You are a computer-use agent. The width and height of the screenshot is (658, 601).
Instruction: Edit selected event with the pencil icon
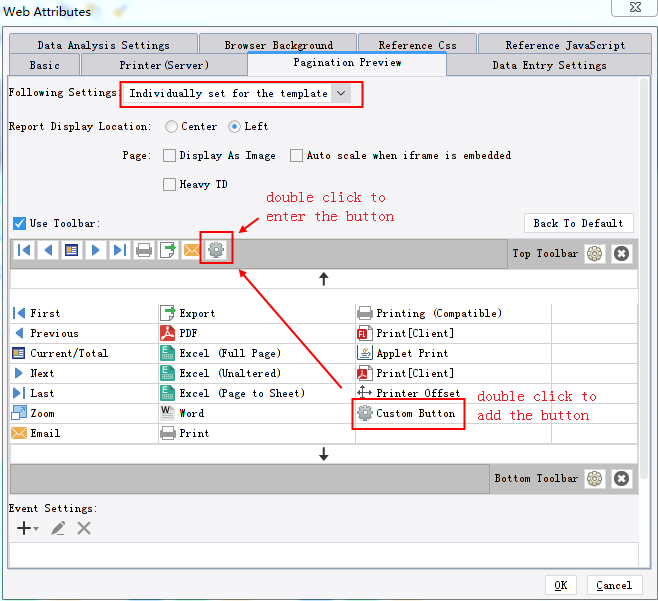tap(58, 528)
